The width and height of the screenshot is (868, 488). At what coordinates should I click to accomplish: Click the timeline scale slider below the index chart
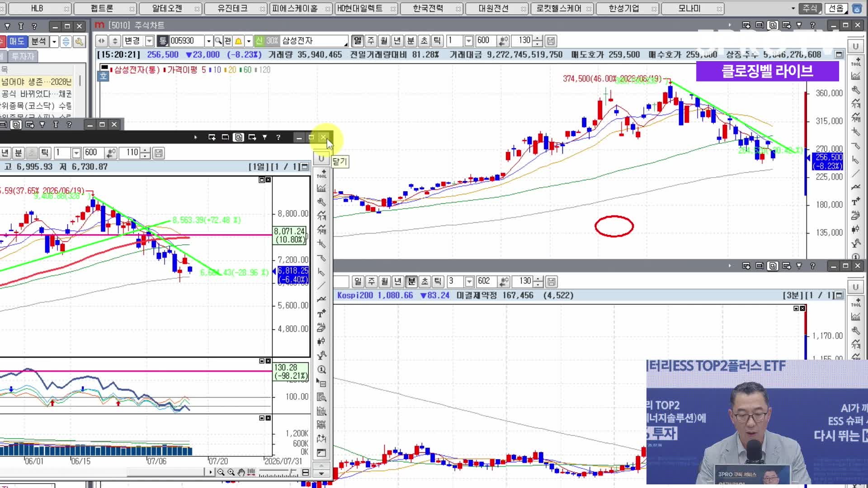click(x=278, y=473)
